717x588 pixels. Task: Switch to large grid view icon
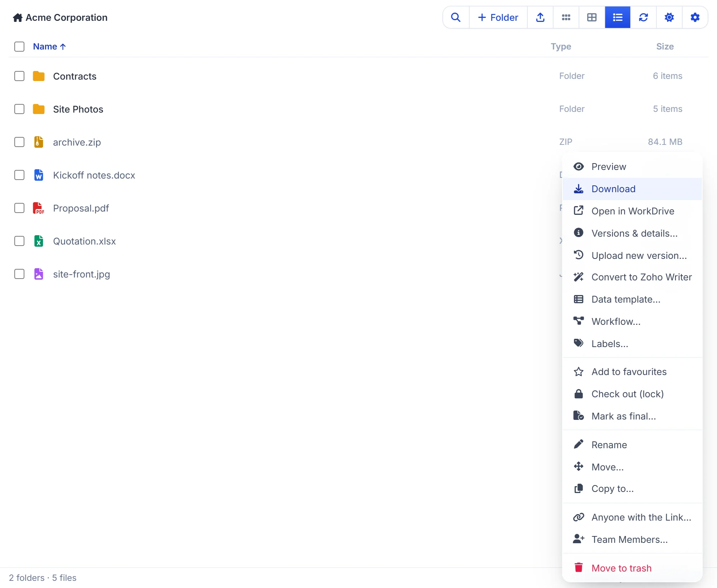(x=592, y=17)
